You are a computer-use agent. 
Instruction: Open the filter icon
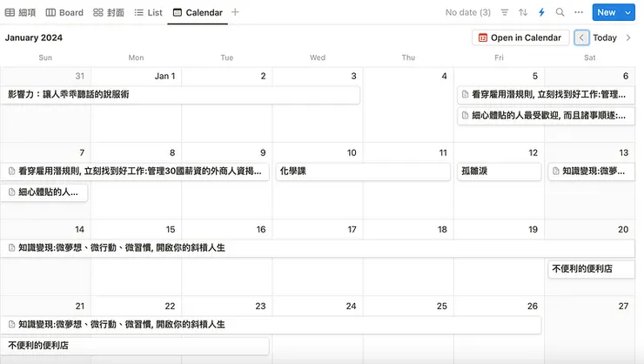point(505,12)
